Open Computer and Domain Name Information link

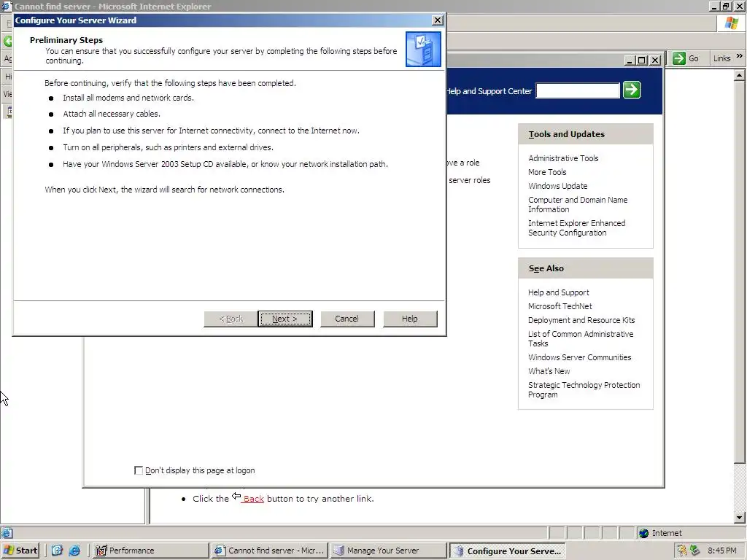[x=578, y=204]
